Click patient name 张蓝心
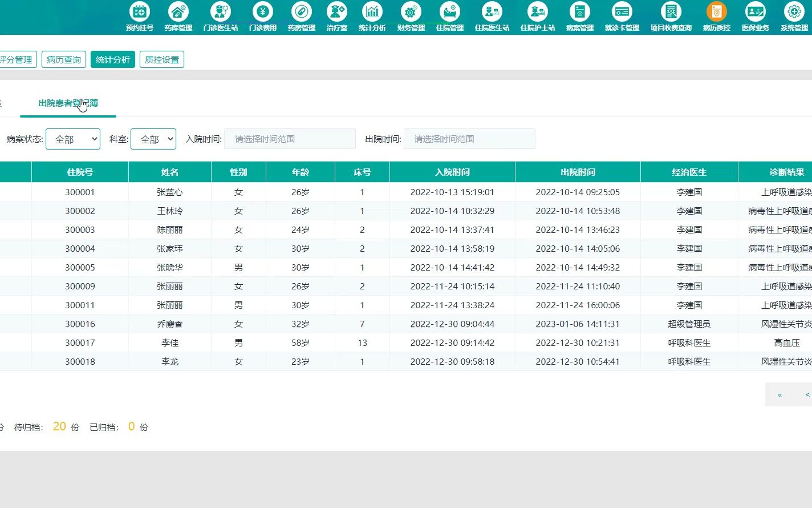The image size is (812, 508). [170, 192]
